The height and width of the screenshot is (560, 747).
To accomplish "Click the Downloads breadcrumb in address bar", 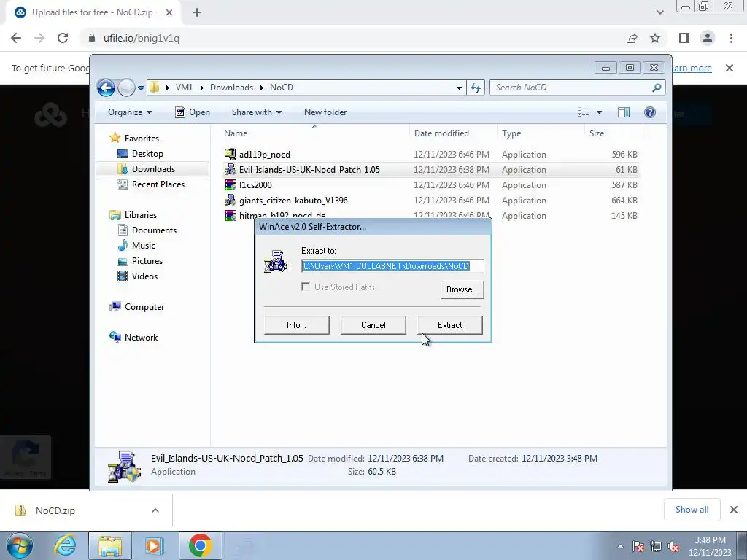I will coord(231,87).
